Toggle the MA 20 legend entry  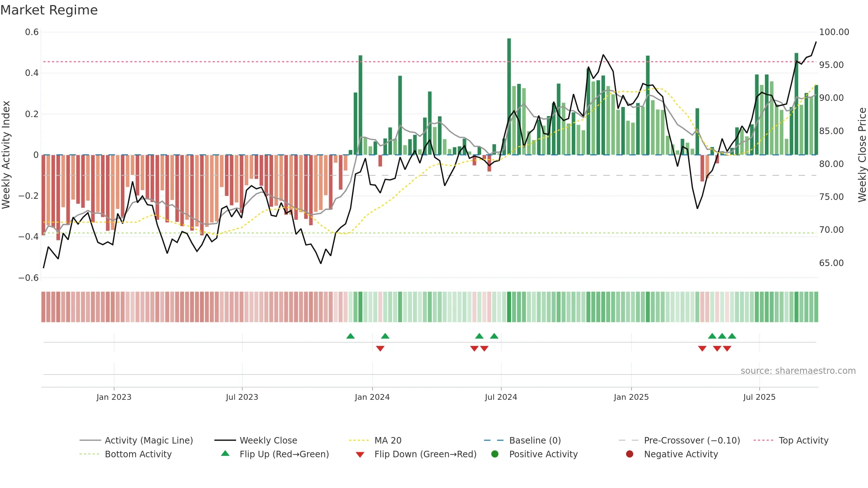point(375,440)
